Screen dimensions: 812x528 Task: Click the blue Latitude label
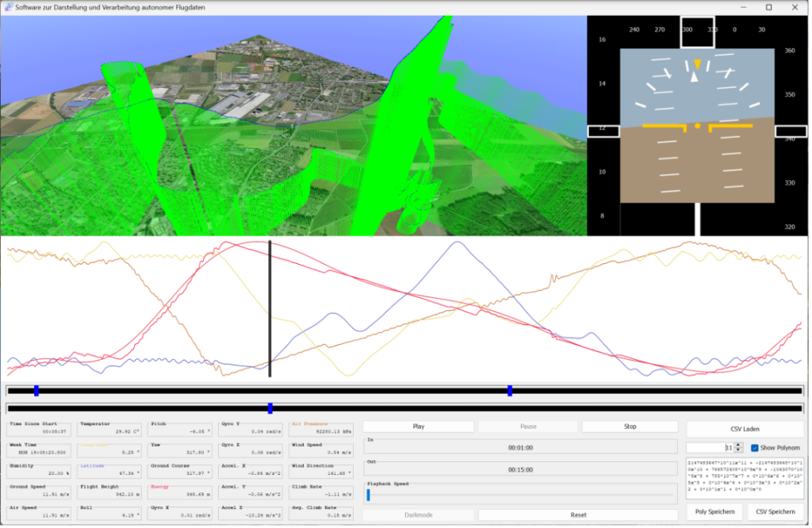click(x=92, y=465)
